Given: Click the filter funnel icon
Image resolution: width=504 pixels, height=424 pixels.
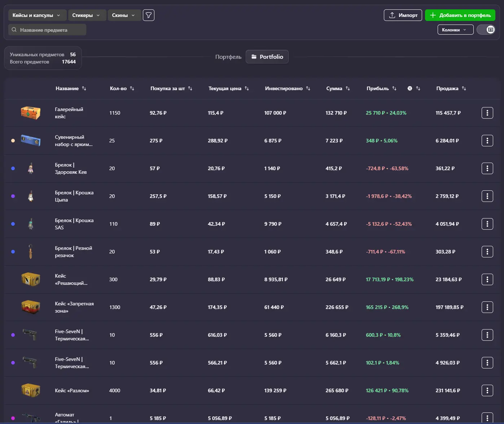Looking at the screenshot, I should click(x=149, y=15).
